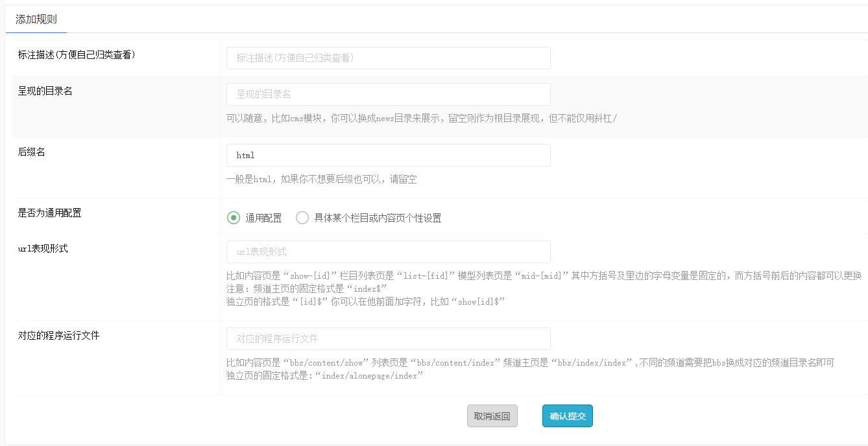
Task: Click the hint text mentioning cms模块
Action: click(422, 118)
